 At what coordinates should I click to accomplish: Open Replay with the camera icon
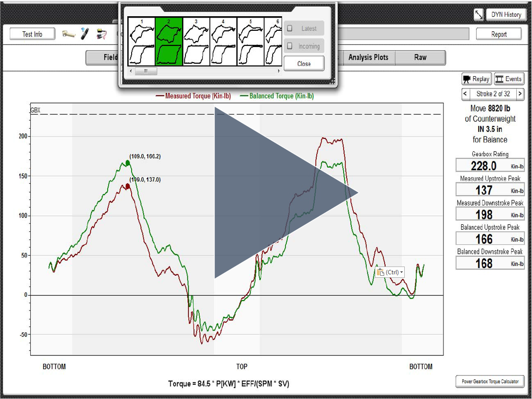(x=476, y=79)
